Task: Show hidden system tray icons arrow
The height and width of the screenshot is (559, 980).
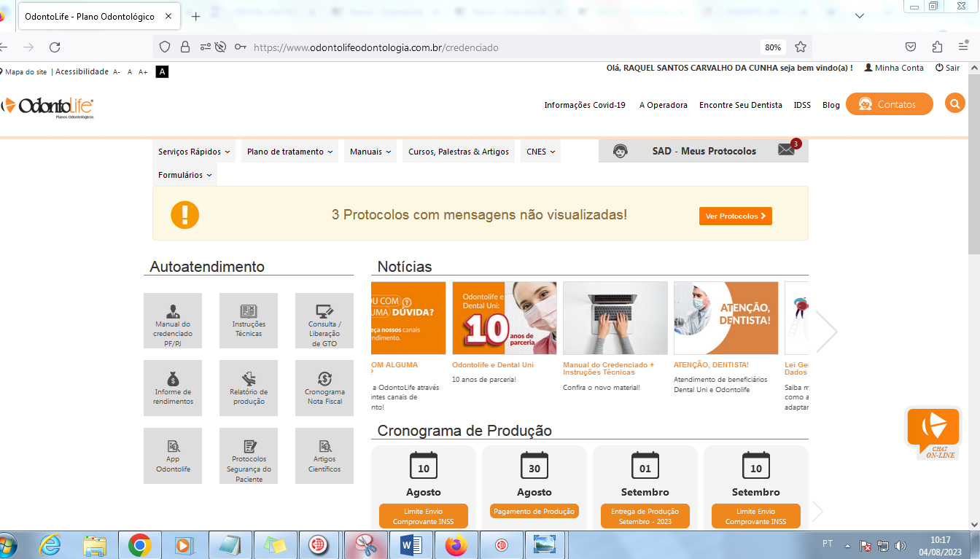Action: (x=847, y=545)
